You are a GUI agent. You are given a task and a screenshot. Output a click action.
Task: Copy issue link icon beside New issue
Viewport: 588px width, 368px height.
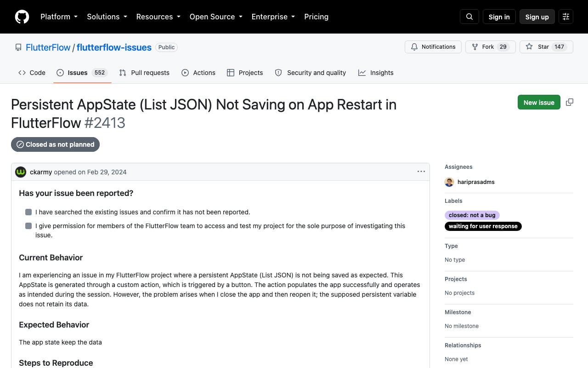tap(570, 102)
